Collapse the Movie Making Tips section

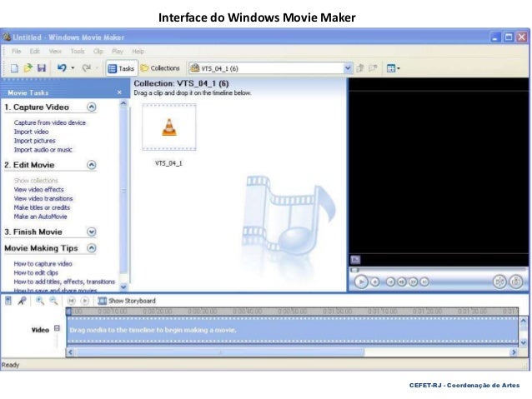tap(91, 248)
